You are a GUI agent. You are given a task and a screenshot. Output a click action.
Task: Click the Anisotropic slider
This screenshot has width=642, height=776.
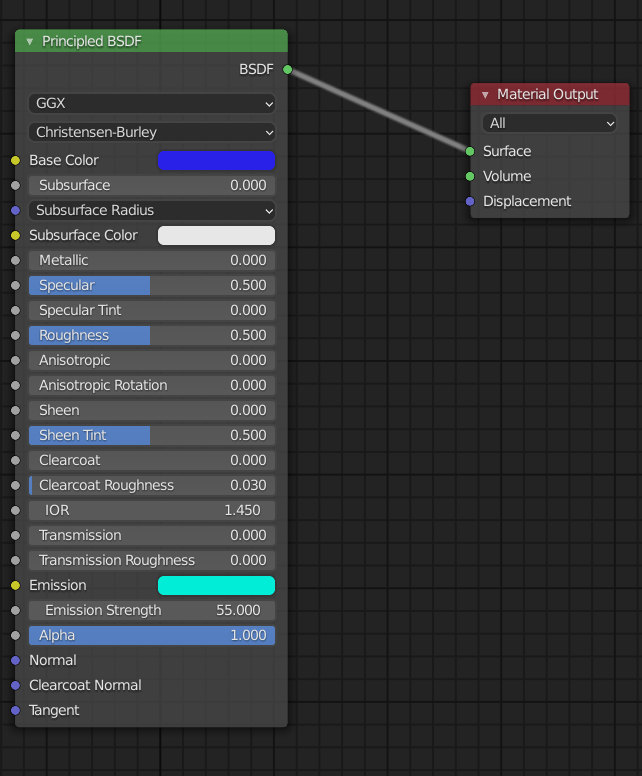[152, 360]
